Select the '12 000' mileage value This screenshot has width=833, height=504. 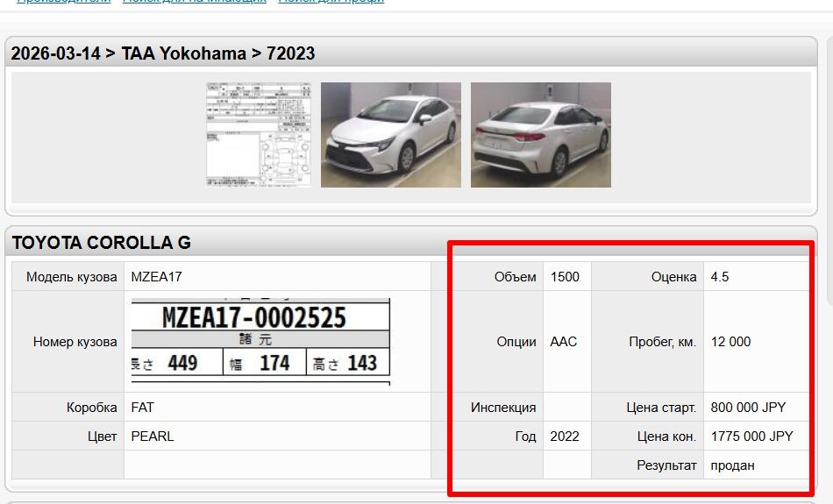pyautogui.click(x=731, y=342)
